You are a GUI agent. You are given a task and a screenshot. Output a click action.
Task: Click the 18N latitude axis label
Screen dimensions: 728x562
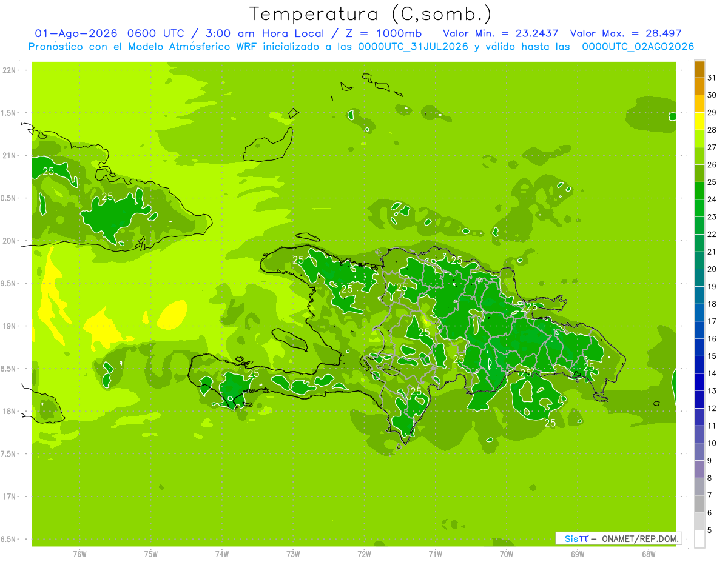[x=10, y=411]
